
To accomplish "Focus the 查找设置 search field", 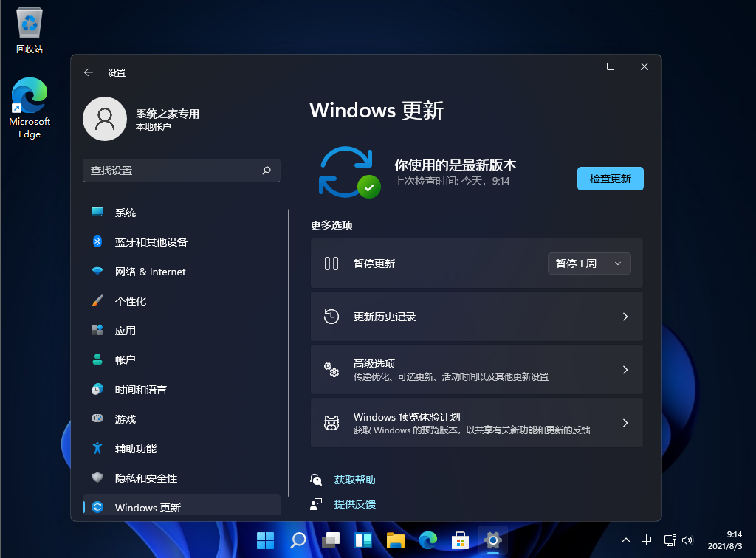I will (182, 170).
